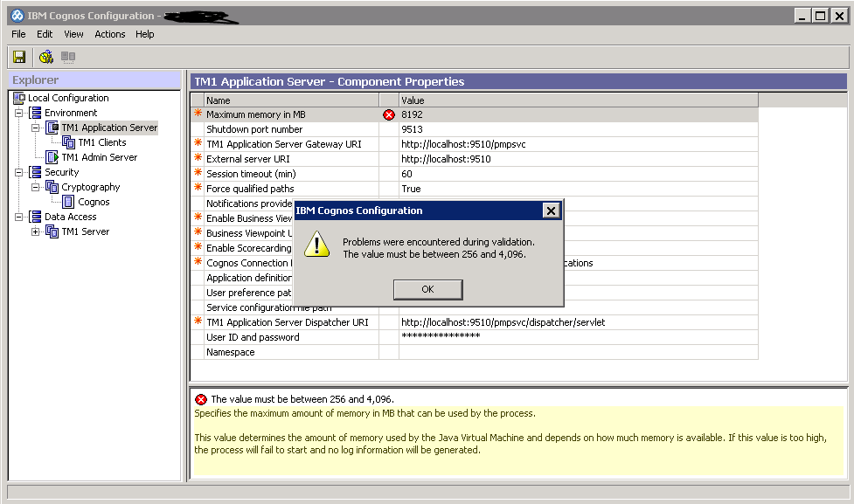Screen dimensions: 854x504
Task: Click the Namespace property name
Action: [231, 352]
